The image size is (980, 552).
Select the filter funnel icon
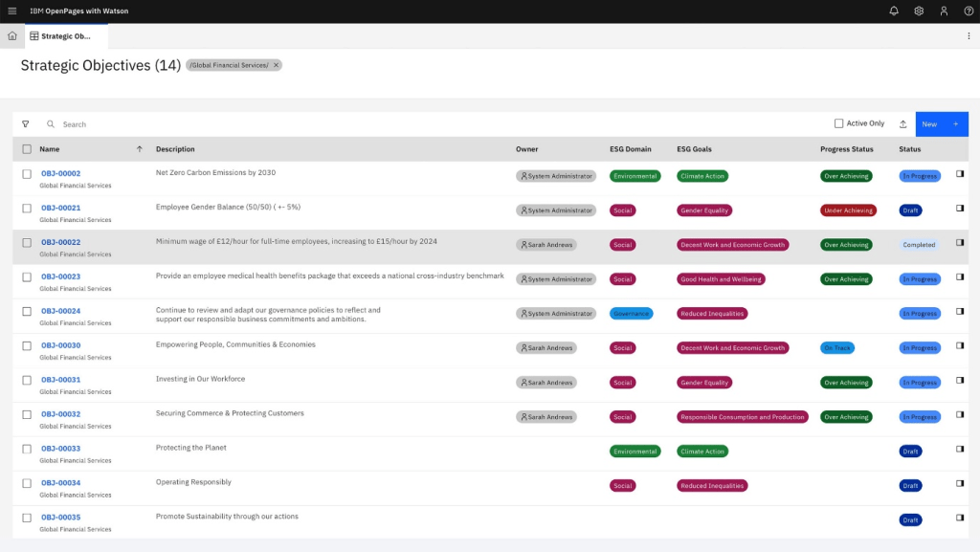[26, 123]
